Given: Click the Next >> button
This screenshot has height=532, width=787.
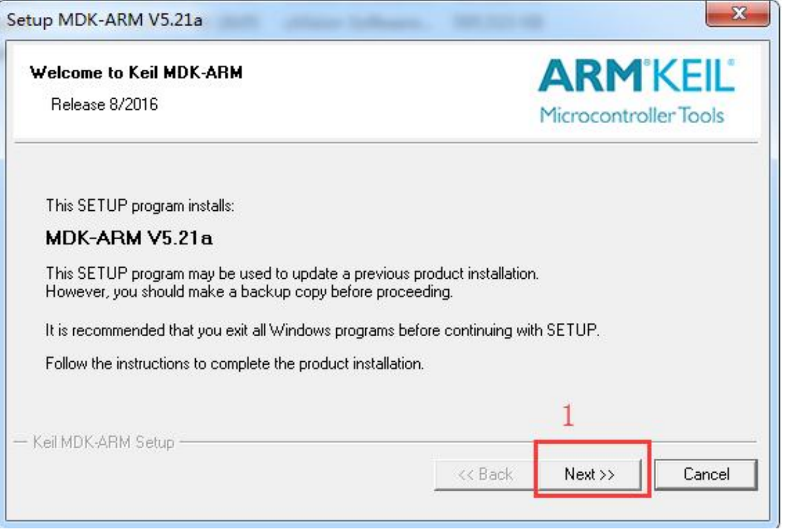Looking at the screenshot, I should click(589, 474).
